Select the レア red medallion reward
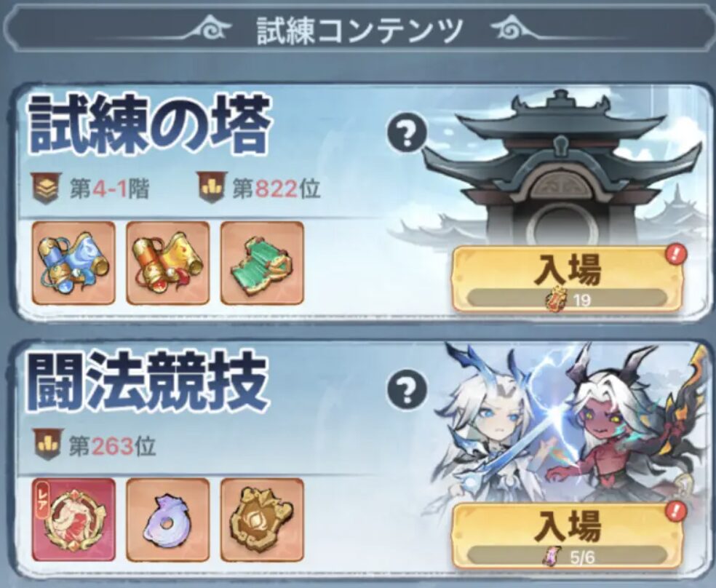Screen dimensions: 716x588 (x=73, y=520)
